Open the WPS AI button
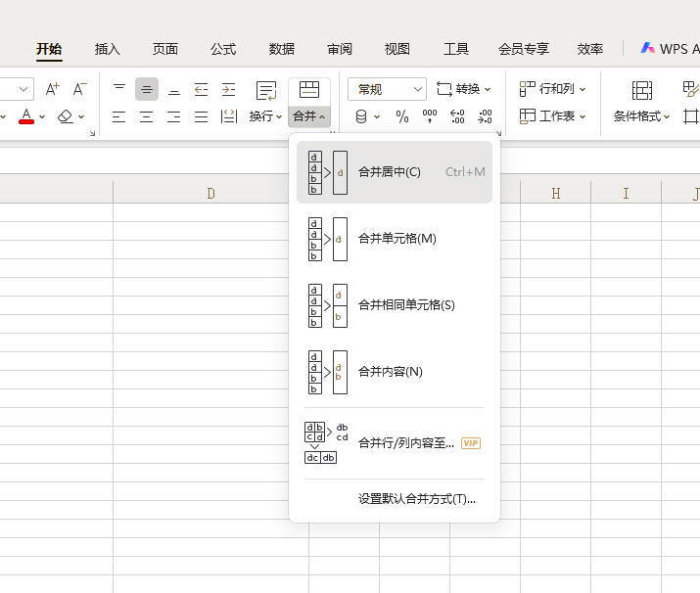 pos(670,49)
